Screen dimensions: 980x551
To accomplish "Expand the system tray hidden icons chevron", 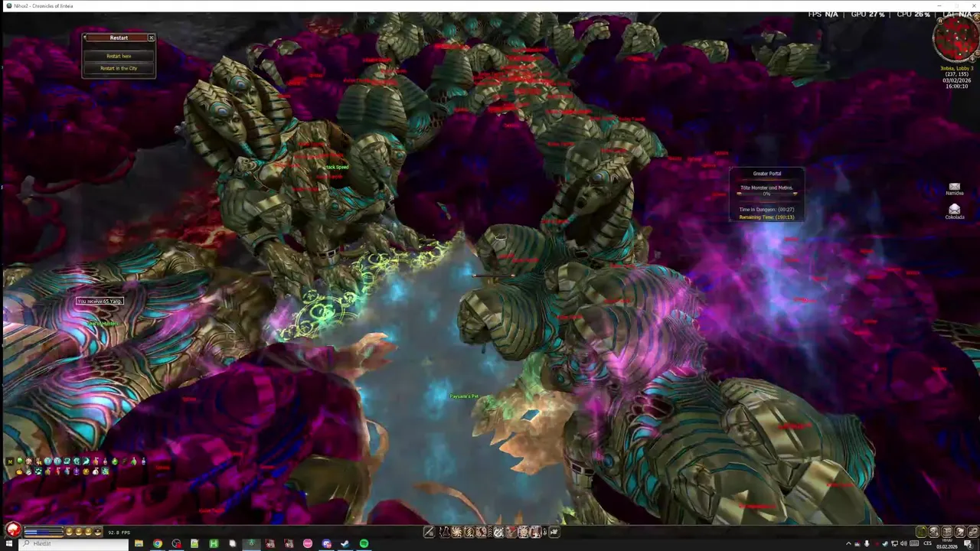I will click(848, 543).
